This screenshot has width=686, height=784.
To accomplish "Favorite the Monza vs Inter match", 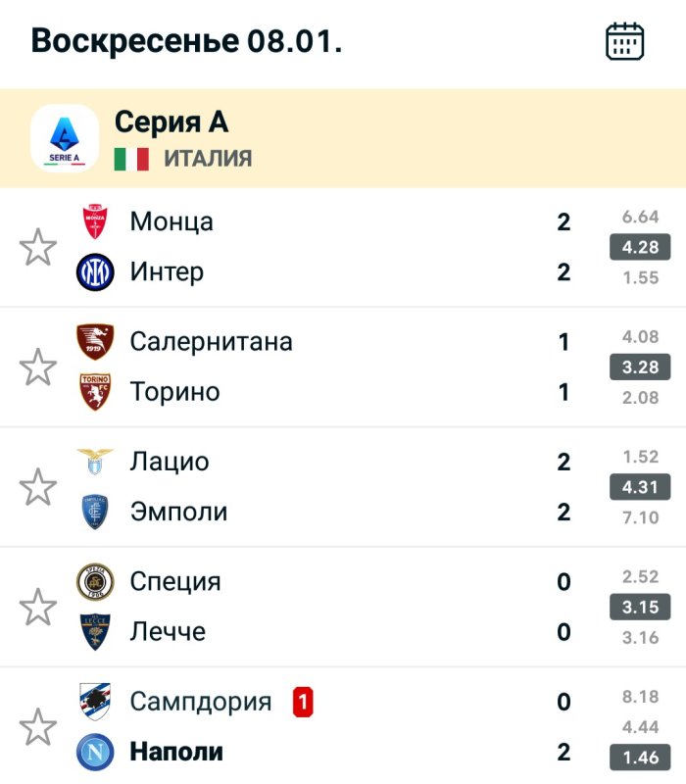I will (x=38, y=247).
